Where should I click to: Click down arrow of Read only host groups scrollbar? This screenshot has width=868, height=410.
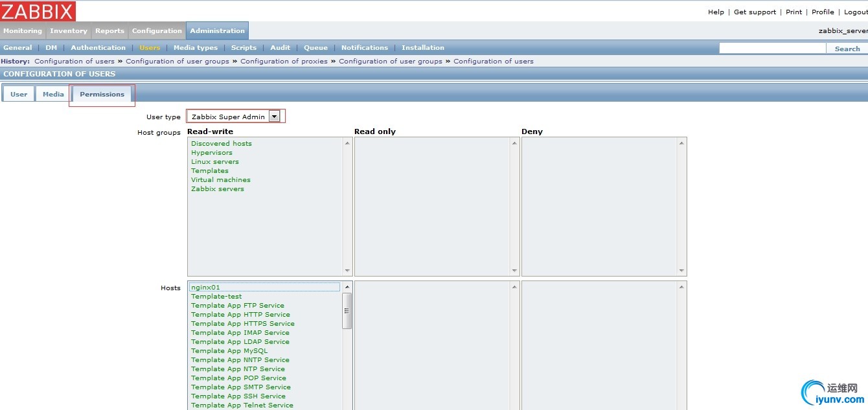coord(514,271)
